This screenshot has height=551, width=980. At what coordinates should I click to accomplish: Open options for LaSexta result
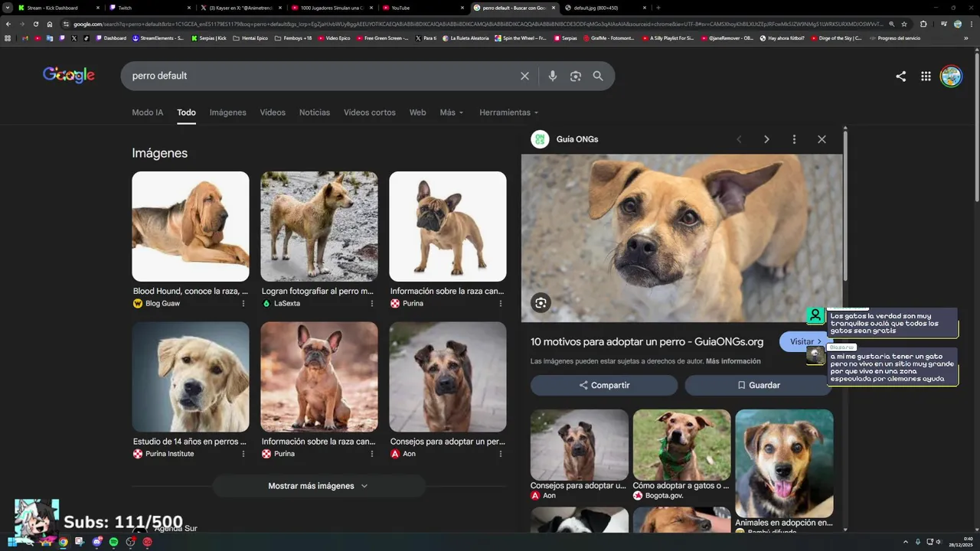click(372, 303)
